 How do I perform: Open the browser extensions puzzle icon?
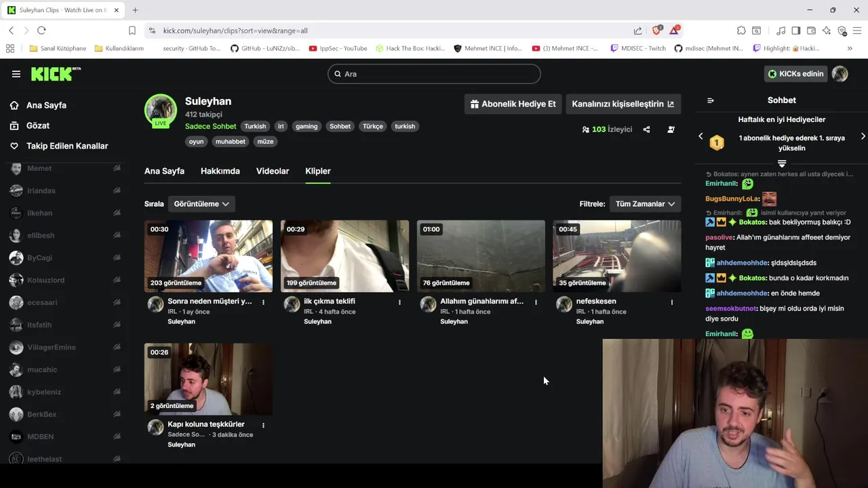(x=741, y=30)
